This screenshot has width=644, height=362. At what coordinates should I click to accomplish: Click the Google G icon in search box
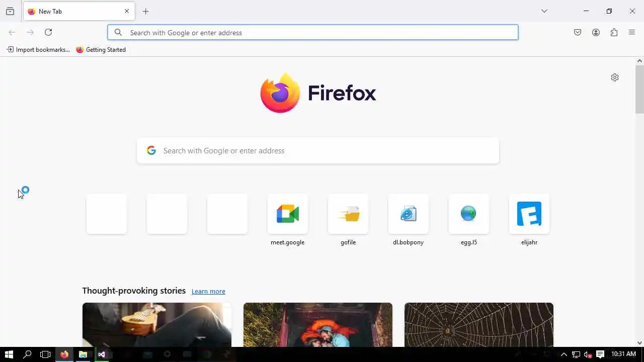[151, 150]
